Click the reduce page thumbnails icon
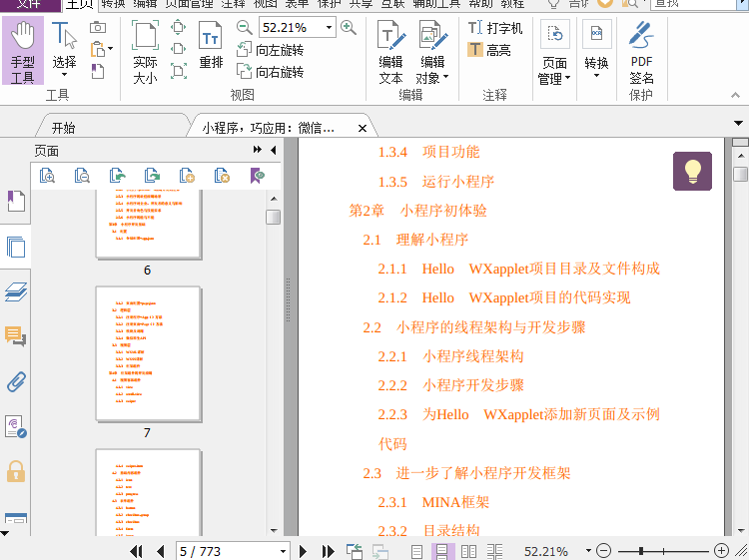Viewport: 749px width, 560px height. coord(82,176)
